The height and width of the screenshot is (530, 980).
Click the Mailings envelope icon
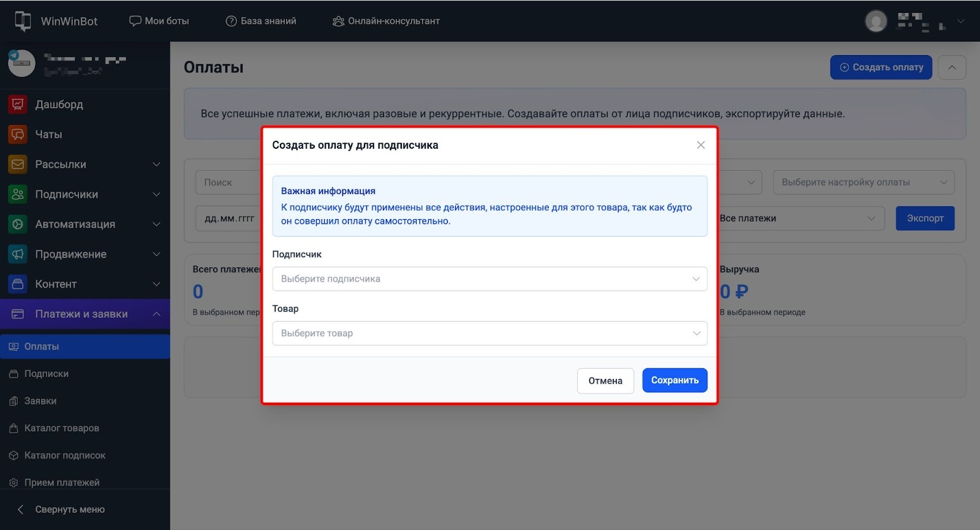click(x=18, y=165)
